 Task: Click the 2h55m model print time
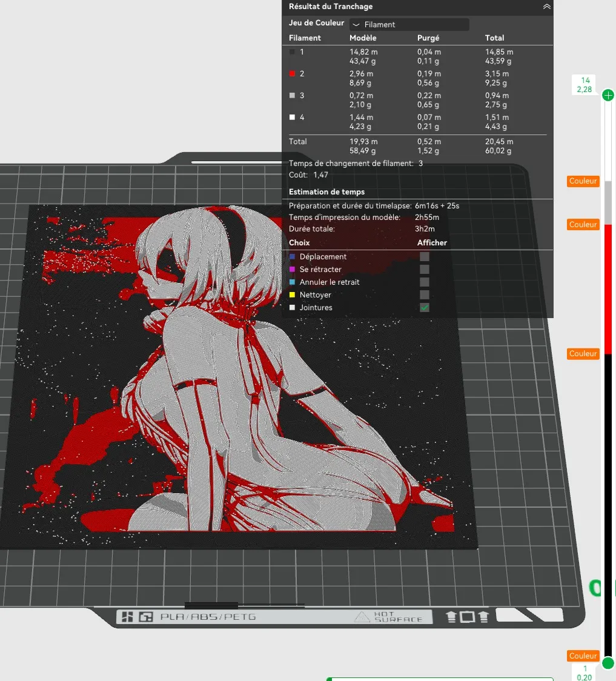click(x=427, y=217)
